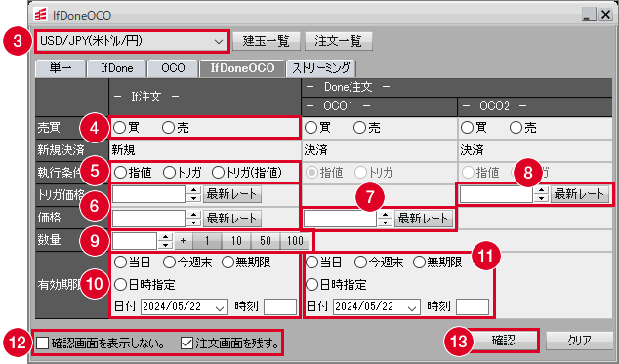
Task: Select 売 radio in OCO1 column
Action: [359, 128]
